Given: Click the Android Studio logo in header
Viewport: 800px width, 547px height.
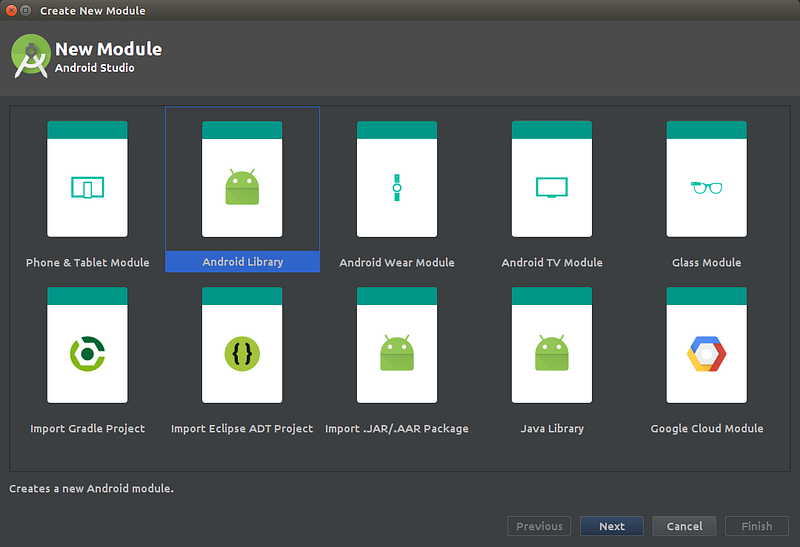Looking at the screenshot, I should click(31, 56).
